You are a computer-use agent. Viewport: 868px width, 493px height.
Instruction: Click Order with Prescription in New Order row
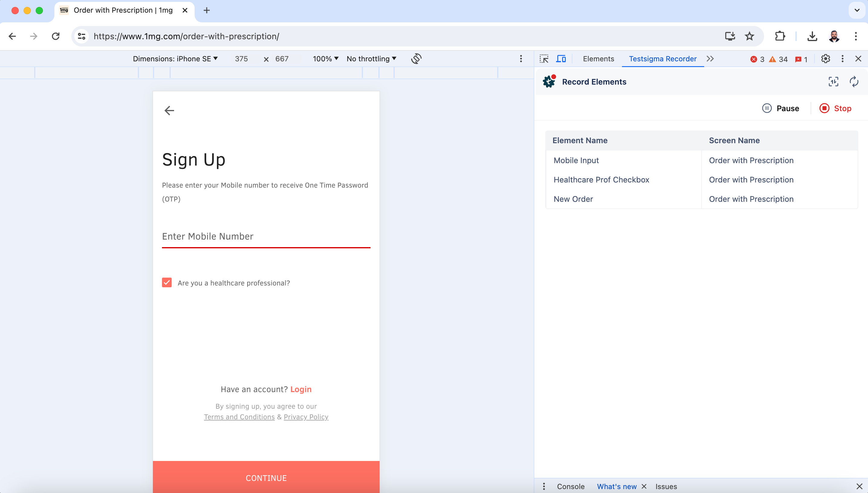click(x=751, y=199)
